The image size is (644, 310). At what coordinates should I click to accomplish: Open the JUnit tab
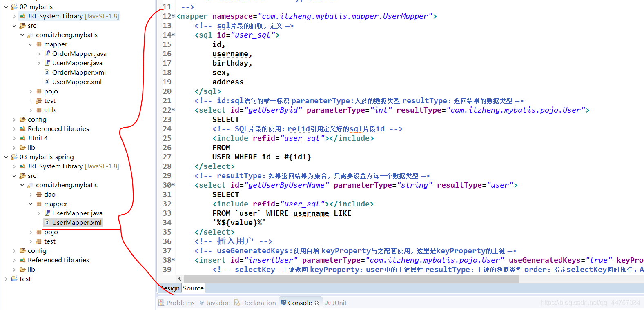(x=336, y=303)
